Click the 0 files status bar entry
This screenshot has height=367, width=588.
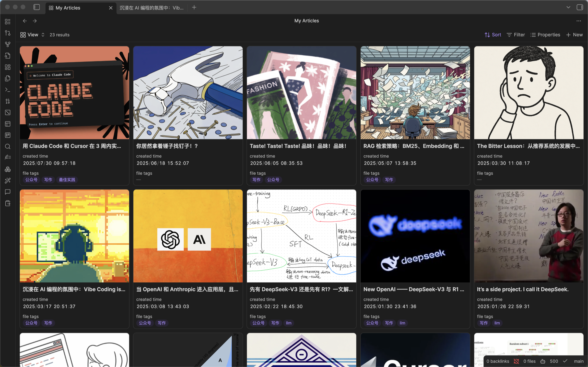coord(529,361)
